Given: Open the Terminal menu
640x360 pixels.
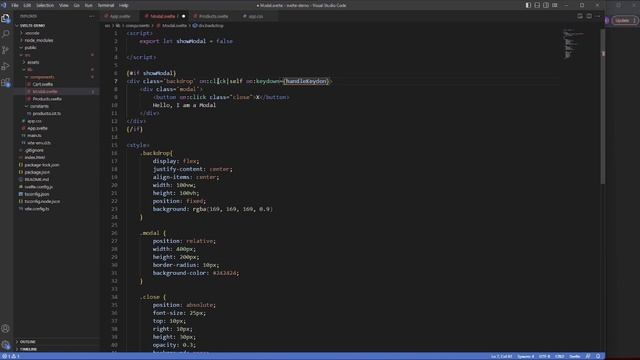Looking at the screenshot, I should [x=106, y=5].
